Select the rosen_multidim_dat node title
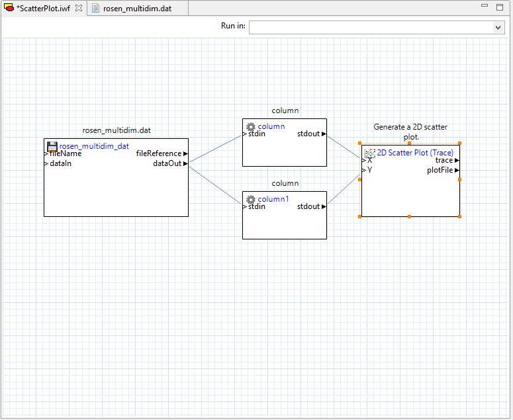 pyautogui.click(x=94, y=146)
